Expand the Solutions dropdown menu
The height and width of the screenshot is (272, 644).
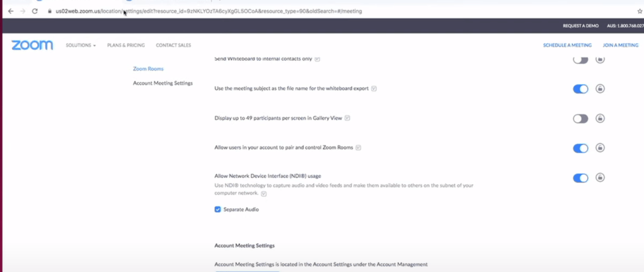tap(81, 45)
